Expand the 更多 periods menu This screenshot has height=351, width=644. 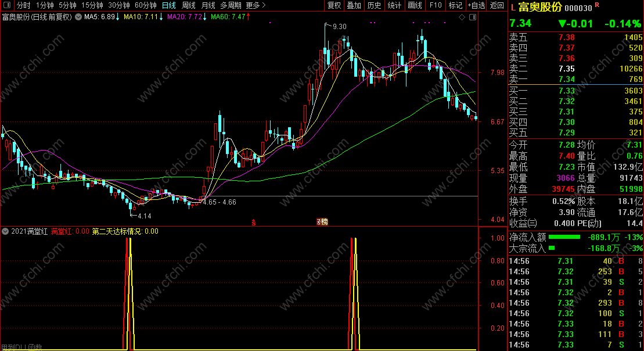pyautogui.click(x=256, y=5)
